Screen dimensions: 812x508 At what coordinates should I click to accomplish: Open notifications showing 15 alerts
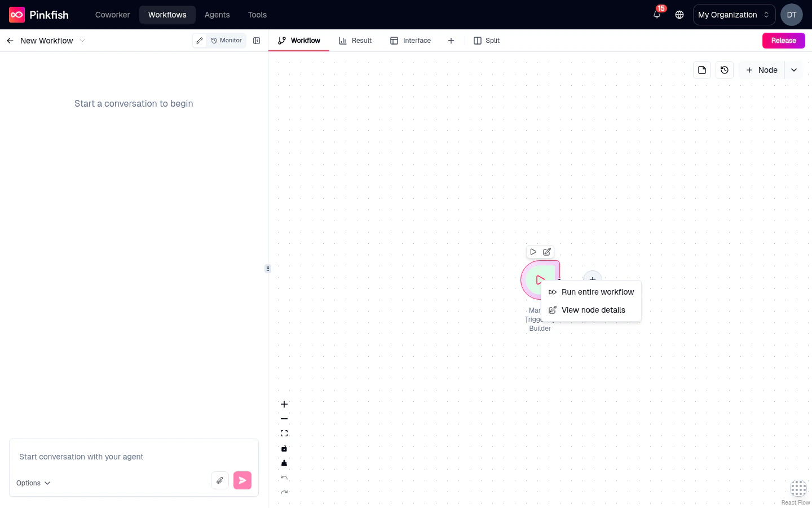(656, 15)
